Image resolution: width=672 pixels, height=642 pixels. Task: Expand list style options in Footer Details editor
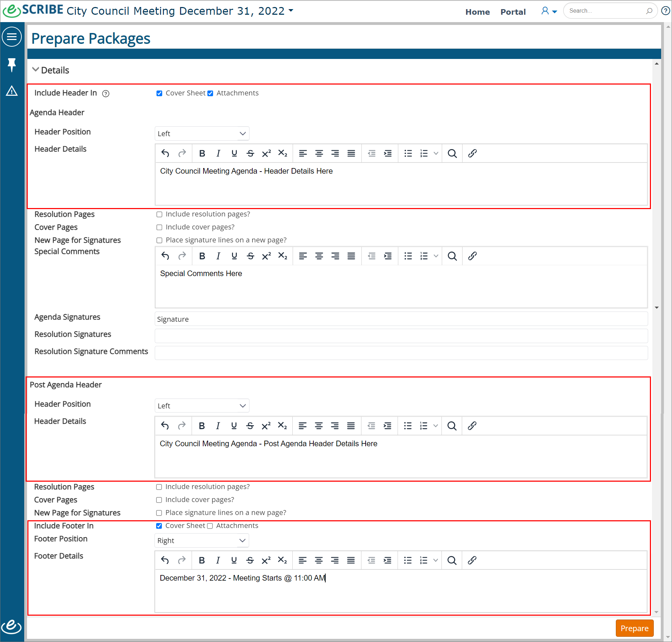435,560
